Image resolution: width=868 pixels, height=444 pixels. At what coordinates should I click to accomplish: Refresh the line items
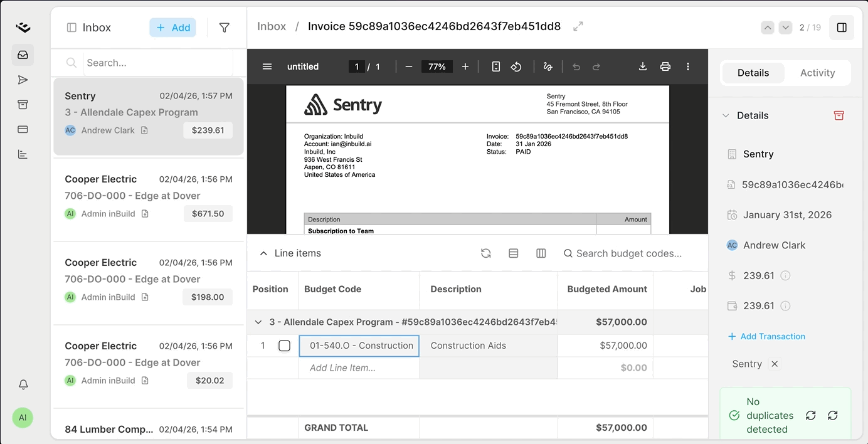pos(486,253)
